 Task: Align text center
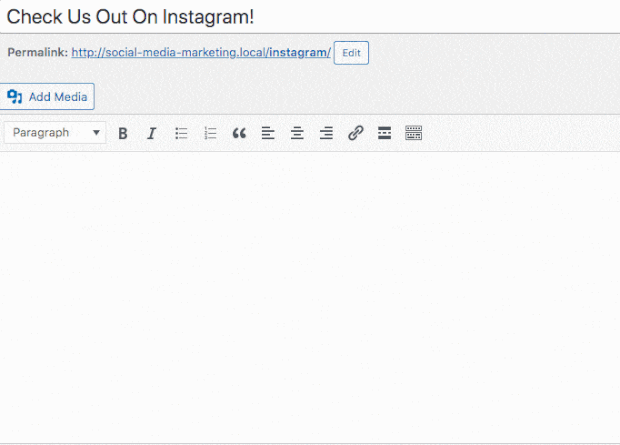click(x=297, y=133)
